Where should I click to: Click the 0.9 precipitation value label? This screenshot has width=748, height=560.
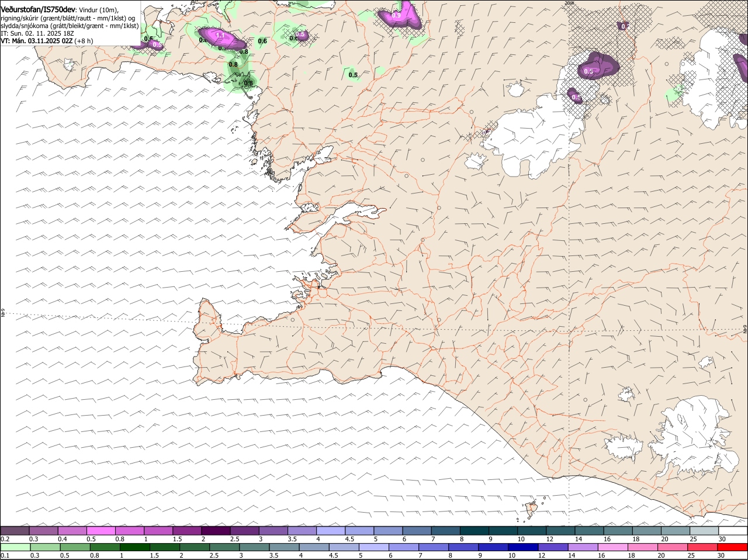coord(397,15)
